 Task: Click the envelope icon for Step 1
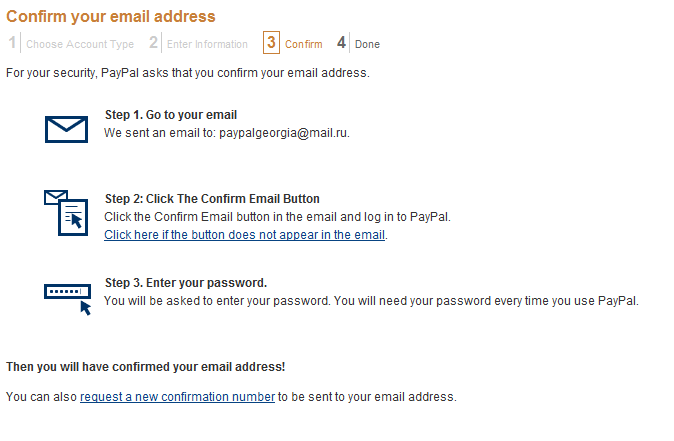(x=67, y=129)
